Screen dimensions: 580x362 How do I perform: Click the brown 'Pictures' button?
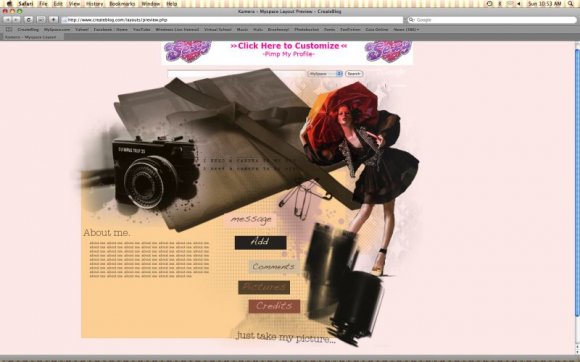[264, 287]
